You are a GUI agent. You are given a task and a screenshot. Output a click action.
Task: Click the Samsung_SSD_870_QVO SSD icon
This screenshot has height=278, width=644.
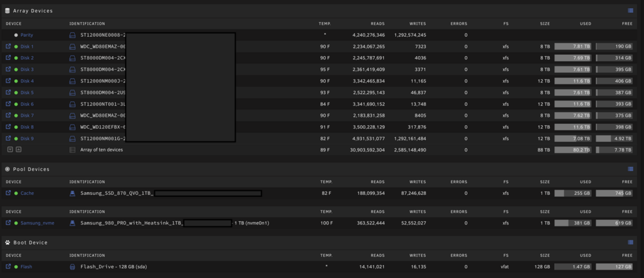72,194
